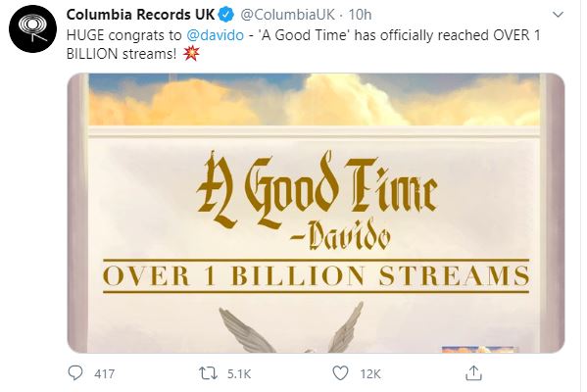Click the tweet text about 1 BILLION streams

[x=303, y=44]
